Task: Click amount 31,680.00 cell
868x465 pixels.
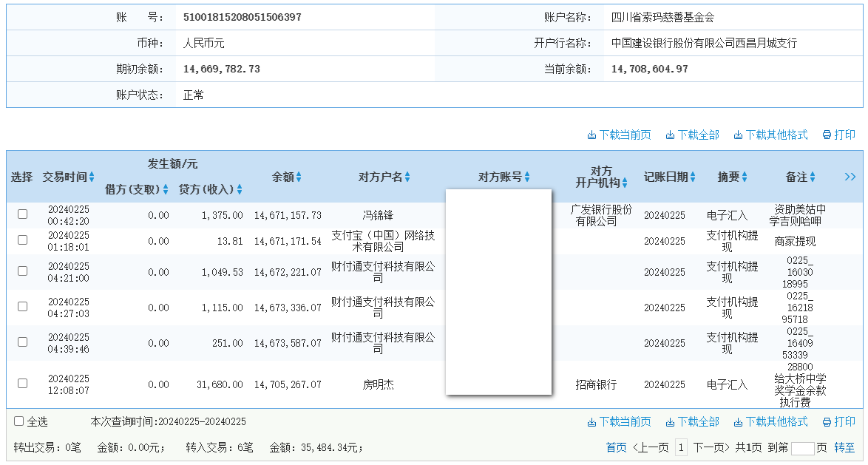Action: coord(220,384)
